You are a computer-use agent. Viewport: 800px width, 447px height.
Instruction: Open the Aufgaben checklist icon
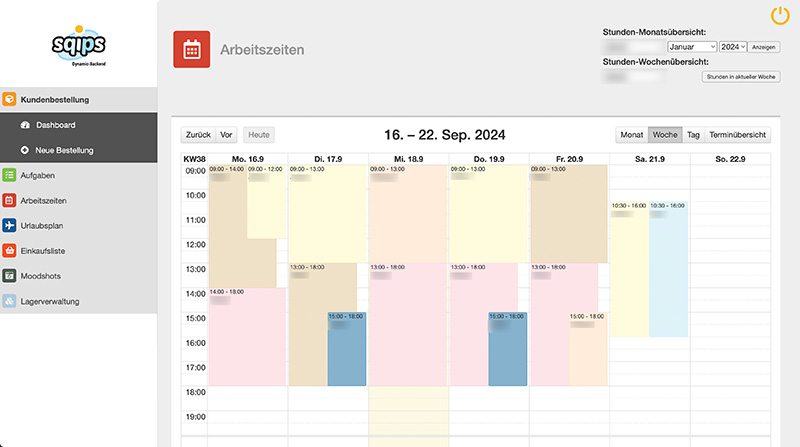(x=9, y=176)
